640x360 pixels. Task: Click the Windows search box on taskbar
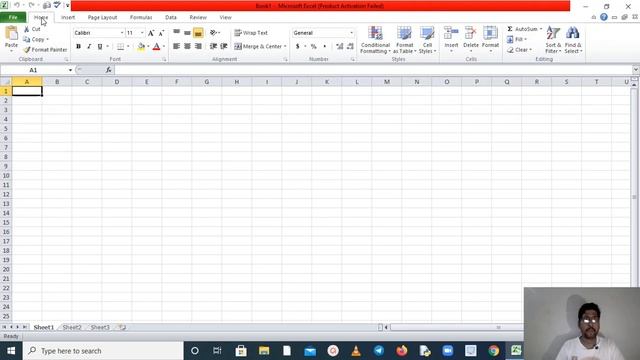pos(103,351)
